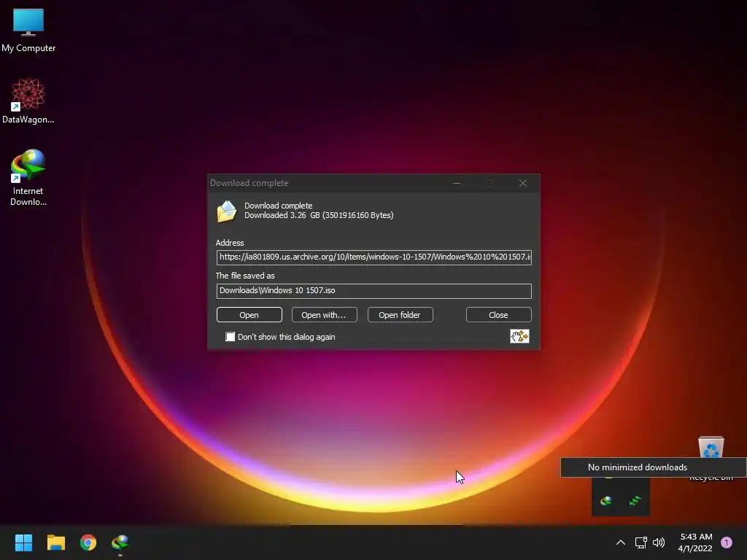This screenshot has height=560, width=747.
Task: Collapse the hidden tray icons chevron
Action: pyautogui.click(x=621, y=542)
